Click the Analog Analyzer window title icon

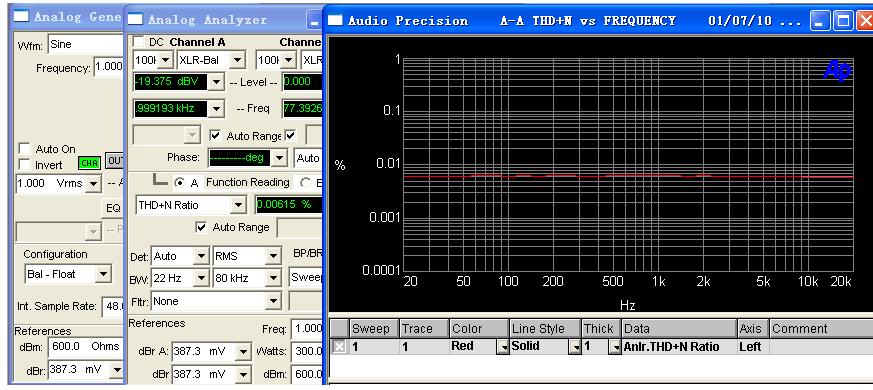135,19
